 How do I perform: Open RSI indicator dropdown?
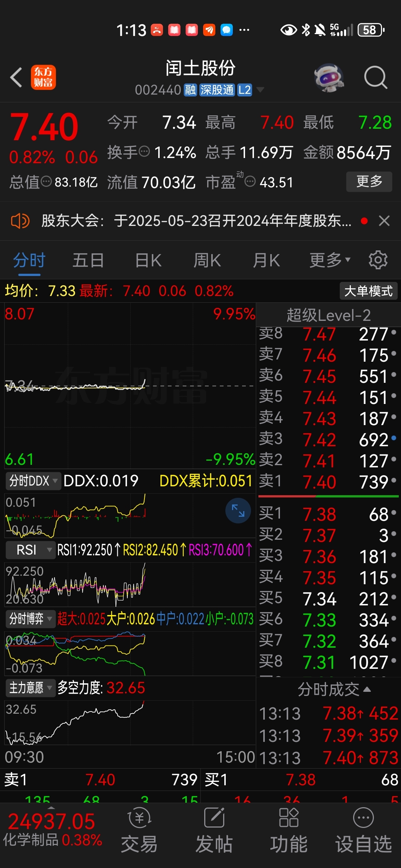click(30, 550)
